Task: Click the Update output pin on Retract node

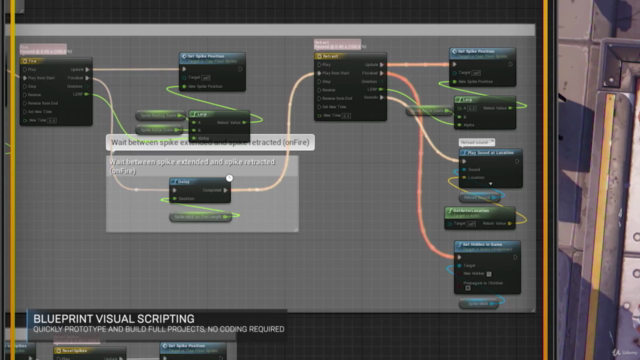Action: click(x=382, y=65)
